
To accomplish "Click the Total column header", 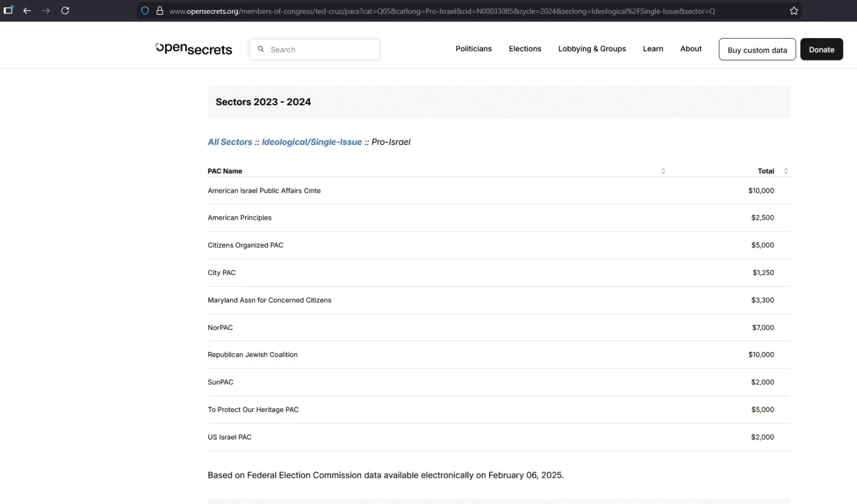I will coord(766,171).
